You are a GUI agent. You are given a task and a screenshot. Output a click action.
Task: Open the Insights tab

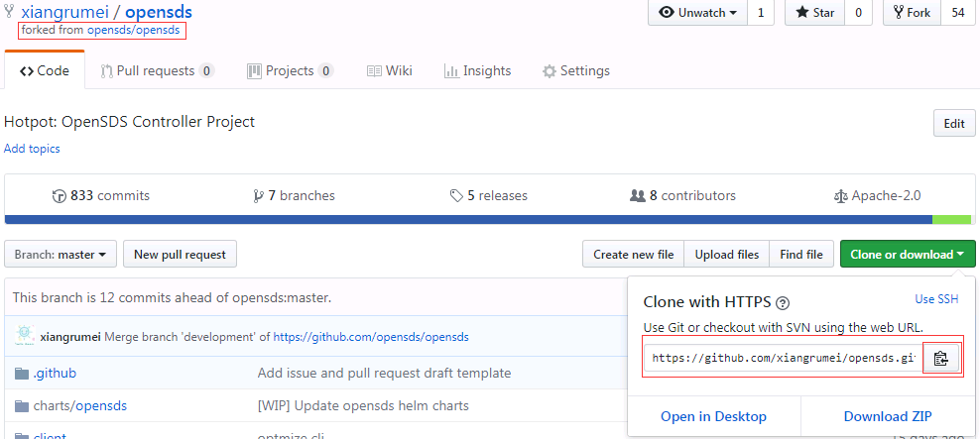pos(477,70)
